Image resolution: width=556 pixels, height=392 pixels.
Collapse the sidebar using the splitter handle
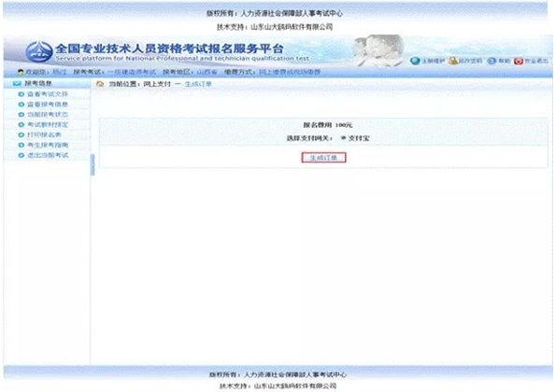coord(93,164)
